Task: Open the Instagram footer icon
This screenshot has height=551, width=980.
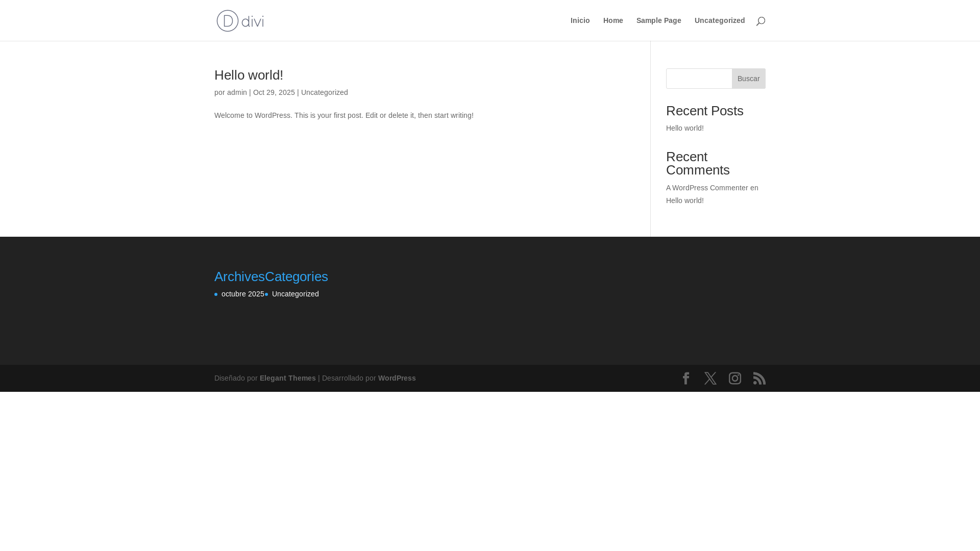Action: pyautogui.click(x=735, y=378)
